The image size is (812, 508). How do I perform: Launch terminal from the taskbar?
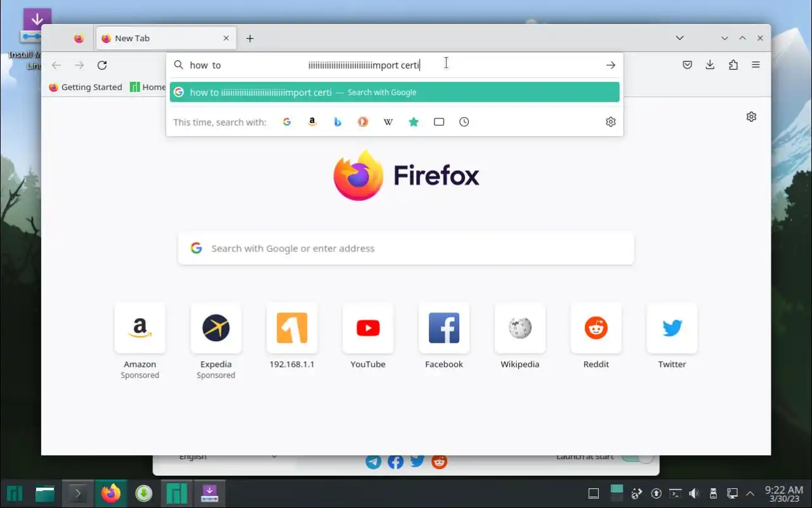click(x=78, y=493)
